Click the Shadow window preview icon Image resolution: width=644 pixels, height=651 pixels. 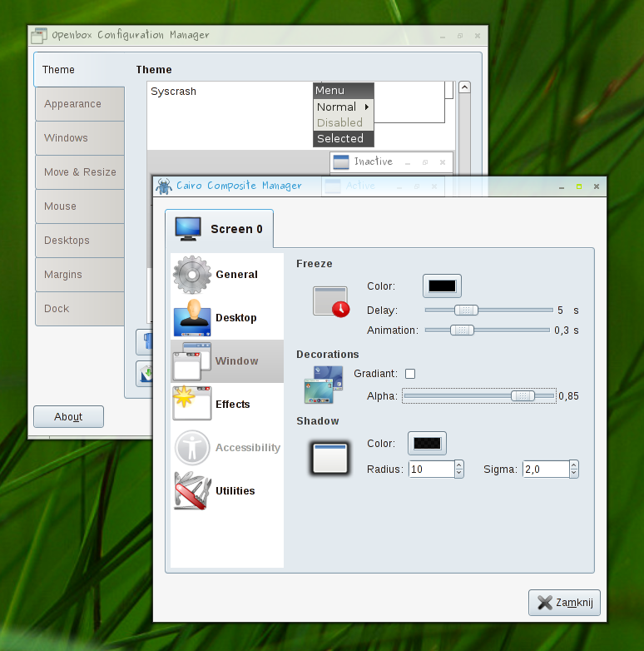pyautogui.click(x=329, y=459)
